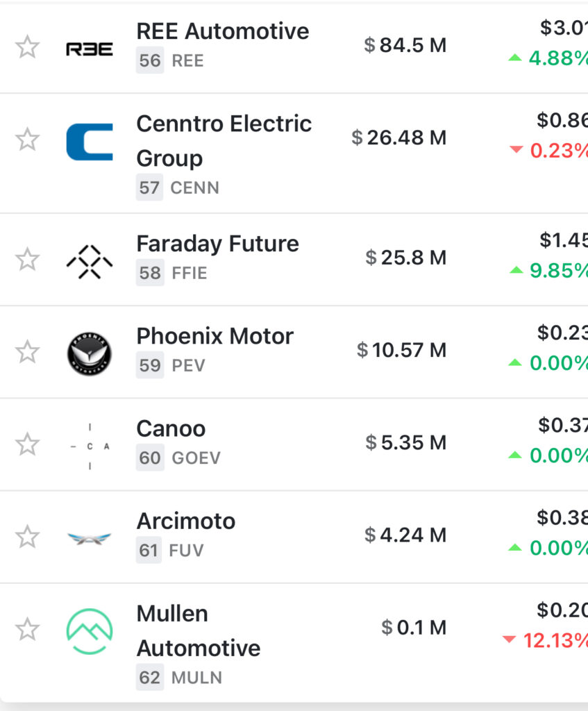The image size is (588, 711).
Task: Click the Phoenix Motor company name
Action: (215, 336)
